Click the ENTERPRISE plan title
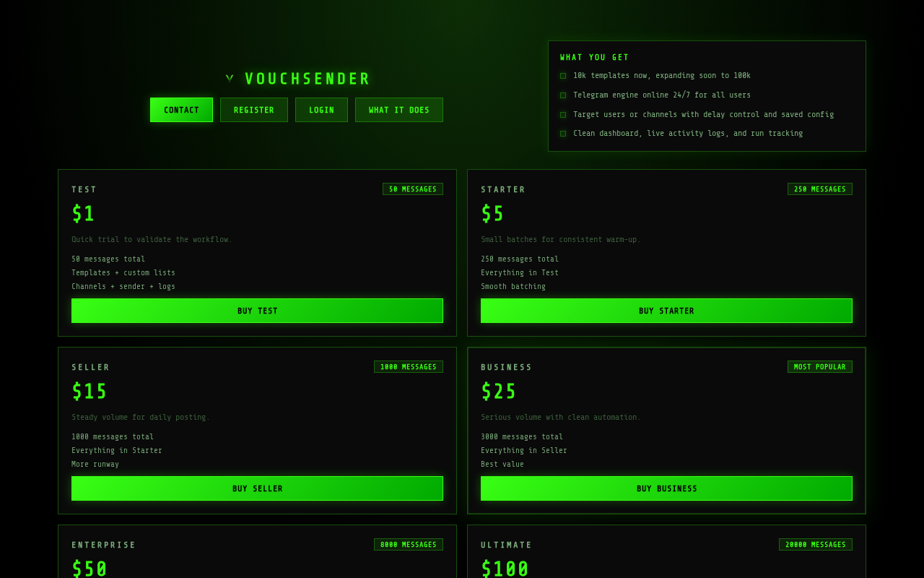Screen dimensions: 924x578 (104, 545)
